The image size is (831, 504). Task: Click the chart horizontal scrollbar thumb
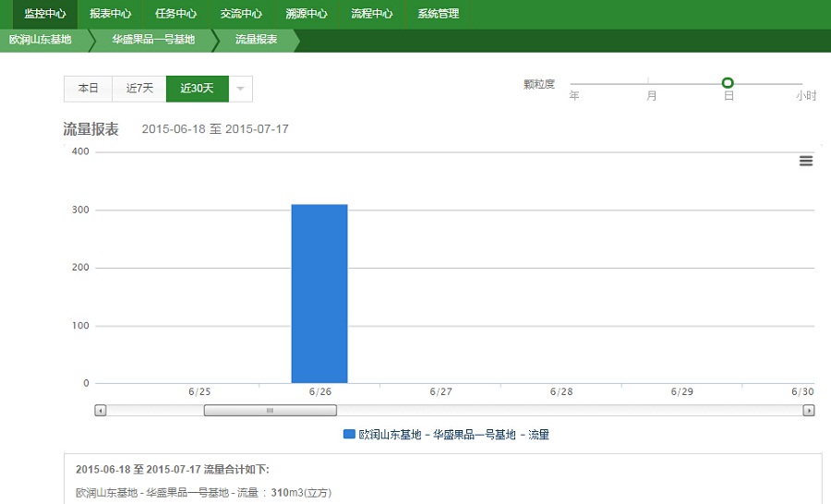[x=270, y=411]
